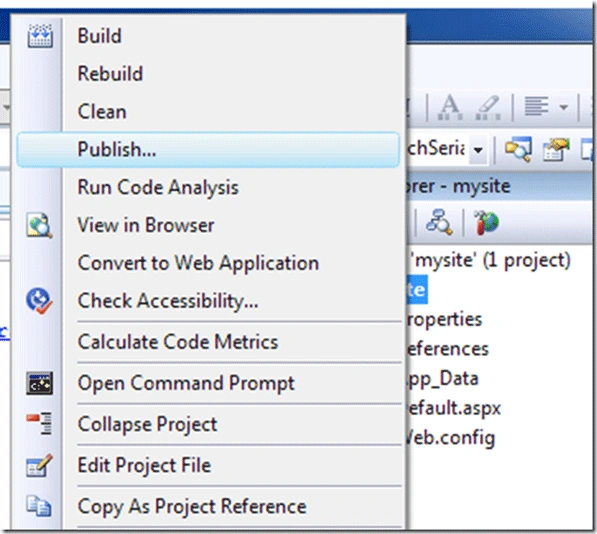The width and height of the screenshot is (597, 534).
Task: Open the text alignment dropdown arrow
Action: tap(564, 107)
